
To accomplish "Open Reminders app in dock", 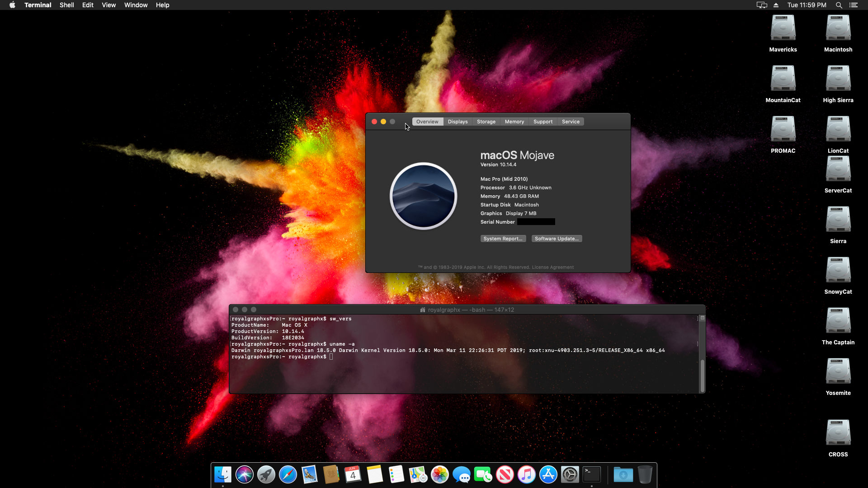I will tap(396, 475).
